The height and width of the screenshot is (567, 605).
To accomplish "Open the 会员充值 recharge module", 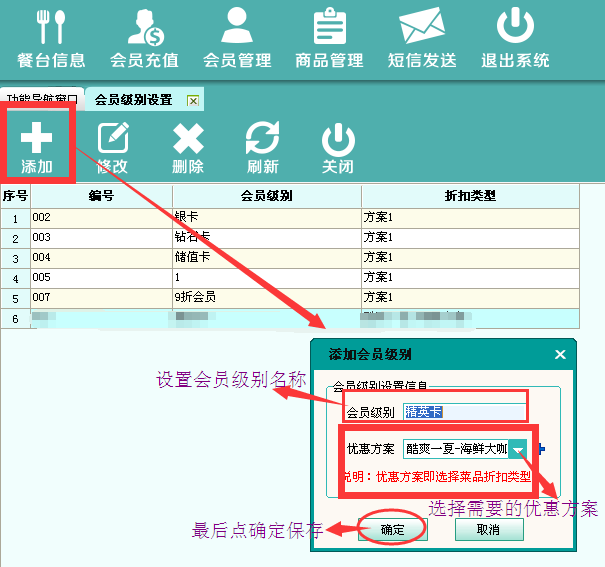I will (144, 39).
